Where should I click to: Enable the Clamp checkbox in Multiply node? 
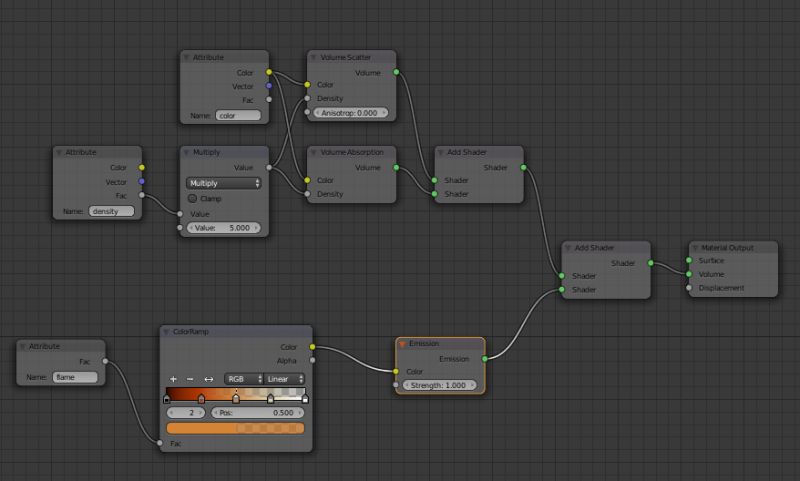coord(192,198)
